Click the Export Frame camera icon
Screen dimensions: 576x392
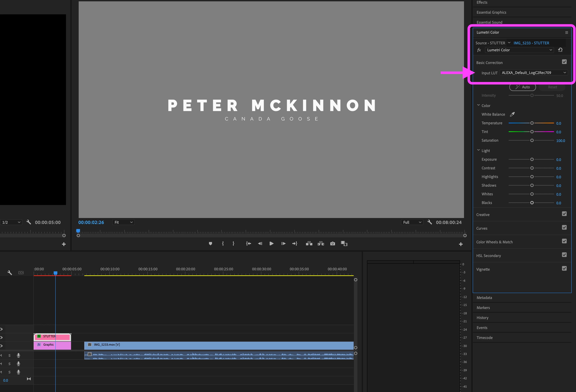333,243
